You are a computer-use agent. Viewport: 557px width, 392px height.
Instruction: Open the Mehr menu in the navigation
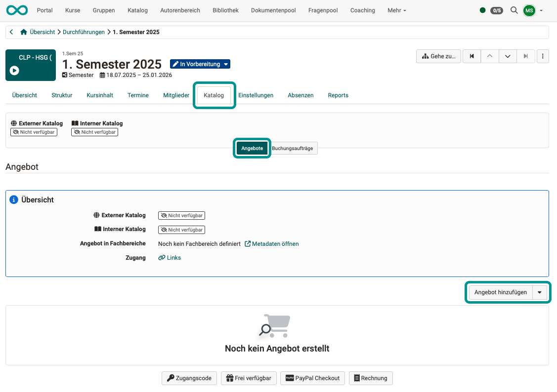pos(396,10)
